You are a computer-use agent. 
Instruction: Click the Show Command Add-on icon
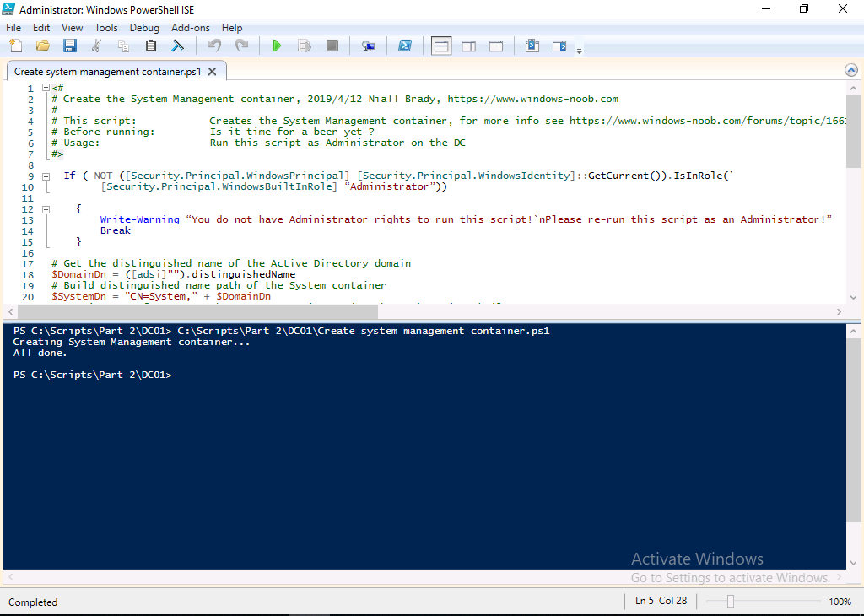(559, 46)
